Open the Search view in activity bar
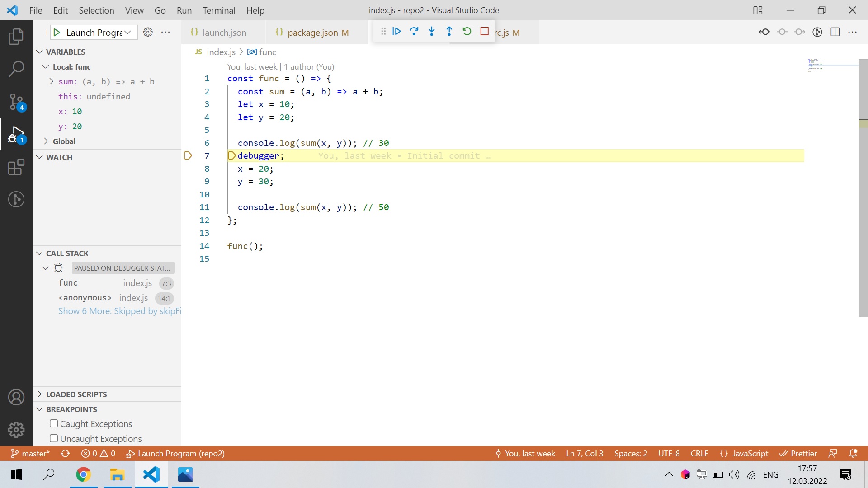The width and height of the screenshot is (868, 488). [16, 69]
